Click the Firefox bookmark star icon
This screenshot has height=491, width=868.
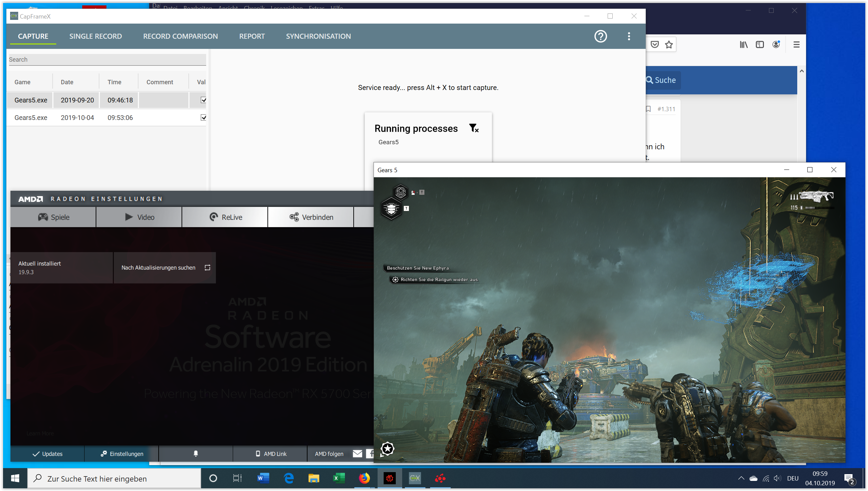[669, 44]
